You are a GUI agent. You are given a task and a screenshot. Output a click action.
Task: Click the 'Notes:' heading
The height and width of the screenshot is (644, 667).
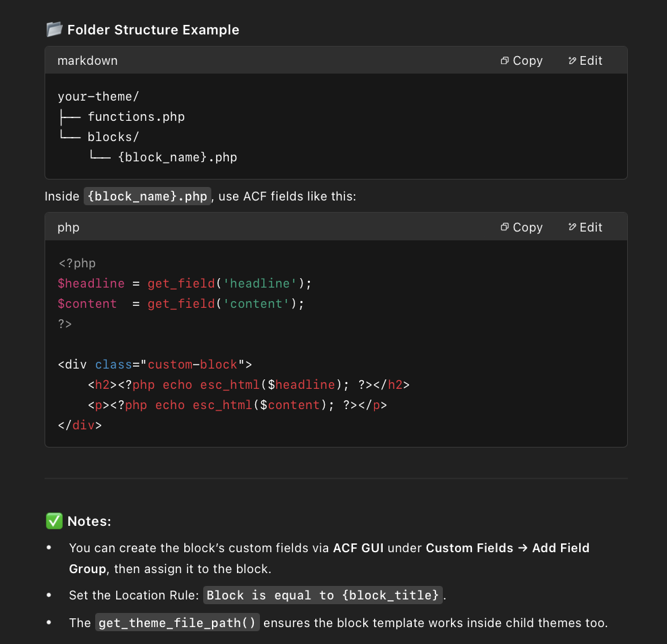(89, 521)
